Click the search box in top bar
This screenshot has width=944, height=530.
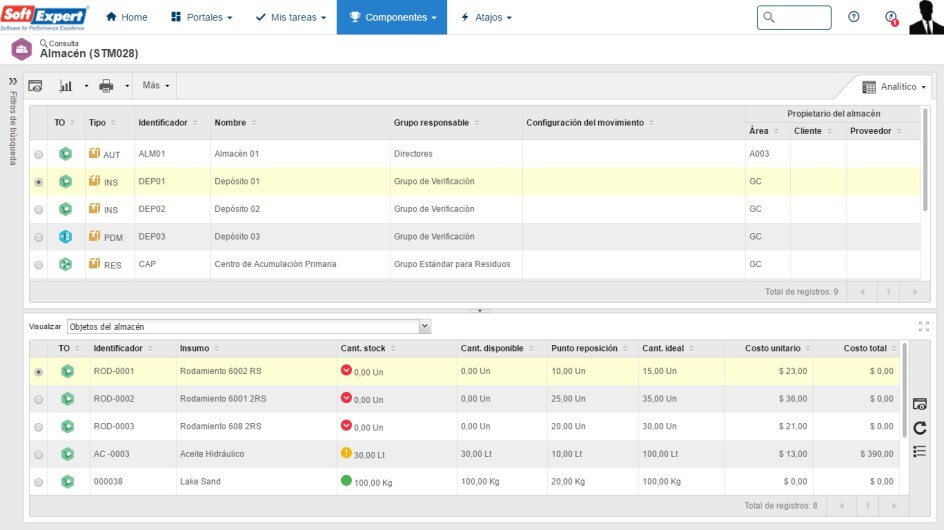794,17
